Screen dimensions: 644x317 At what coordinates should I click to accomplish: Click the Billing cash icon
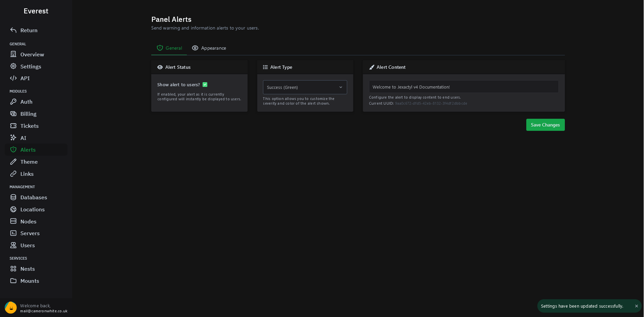coord(13,114)
